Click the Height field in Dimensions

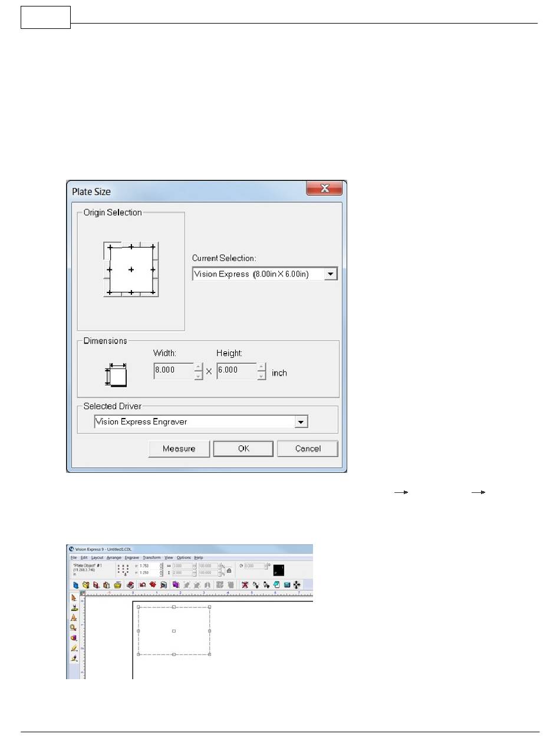click(x=237, y=371)
